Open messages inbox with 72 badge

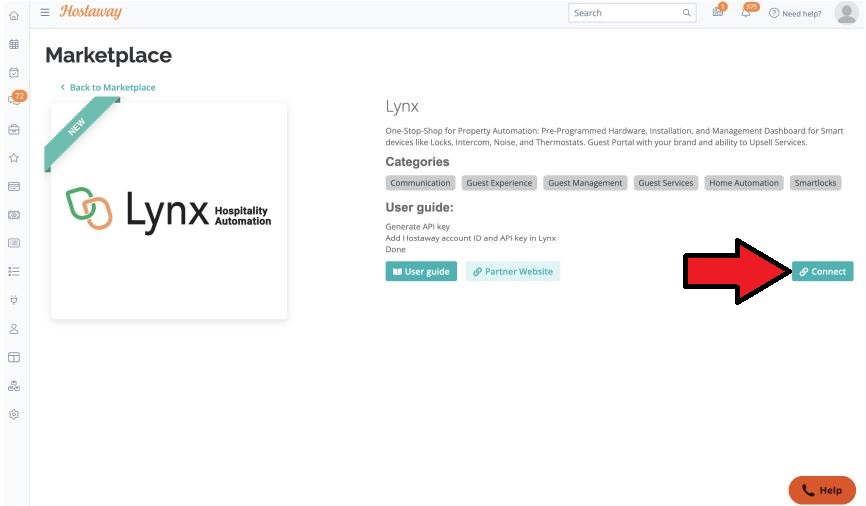pyautogui.click(x=15, y=99)
